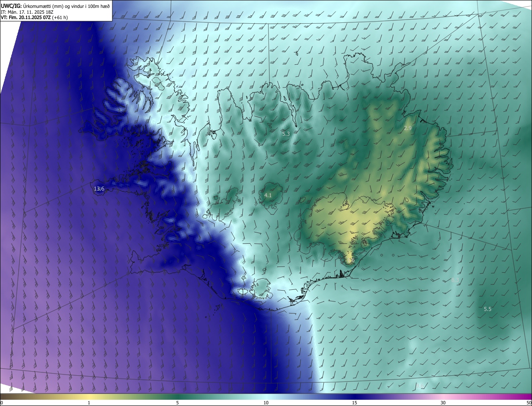Click the colorbar tick labeled 0
The height and width of the screenshot is (406, 532).
[x=2, y=403]
